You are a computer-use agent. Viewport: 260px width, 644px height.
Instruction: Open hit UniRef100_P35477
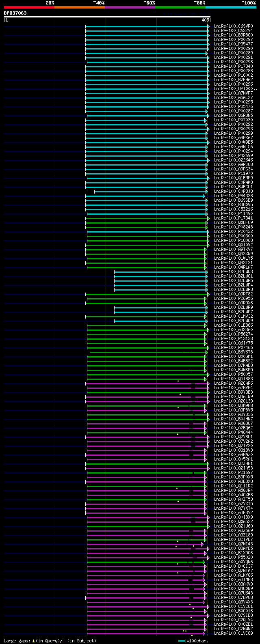(233, 44)
